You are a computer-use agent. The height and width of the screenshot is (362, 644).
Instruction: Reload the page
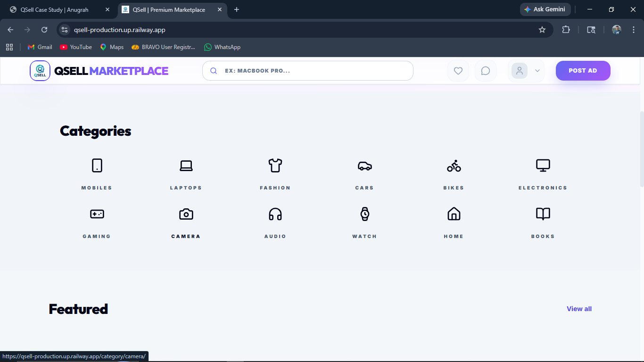(x=44, y=30)
